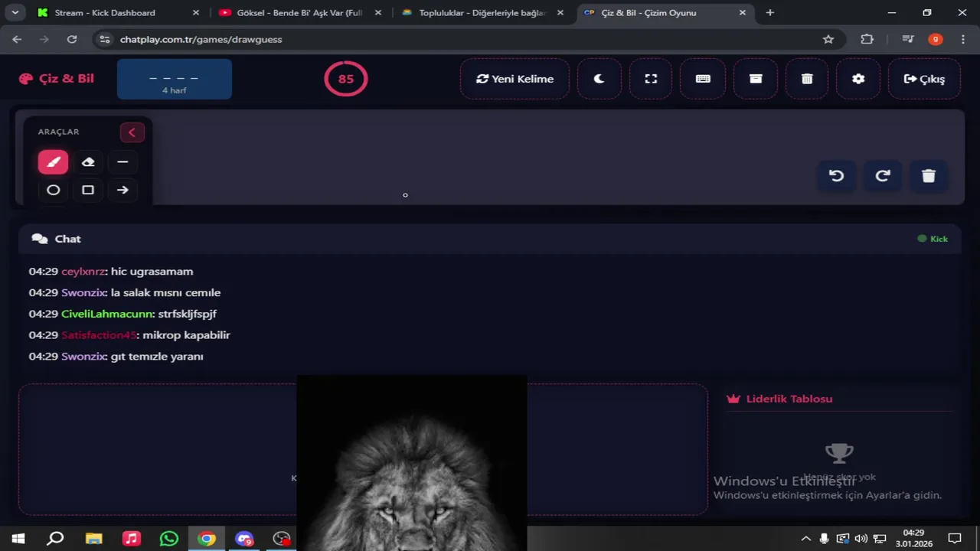This screenshot has height=551, width=980.
Task: Click the Çiz & Bil logo
Action: point(57,79)
